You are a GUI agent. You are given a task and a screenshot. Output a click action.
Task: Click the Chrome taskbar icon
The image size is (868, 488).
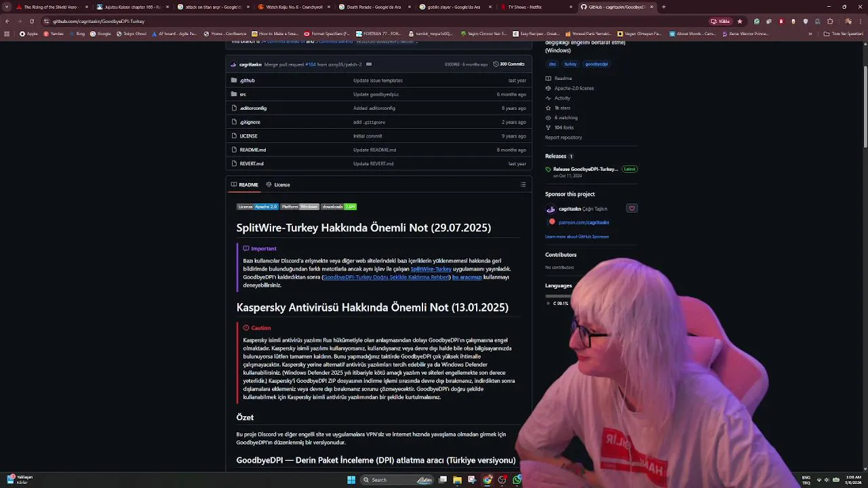tap(487, 480)
